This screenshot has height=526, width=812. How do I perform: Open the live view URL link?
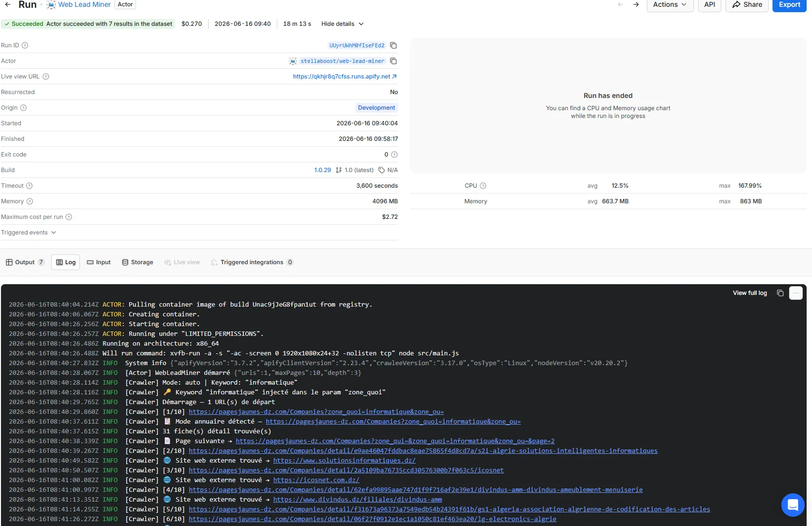345,77
